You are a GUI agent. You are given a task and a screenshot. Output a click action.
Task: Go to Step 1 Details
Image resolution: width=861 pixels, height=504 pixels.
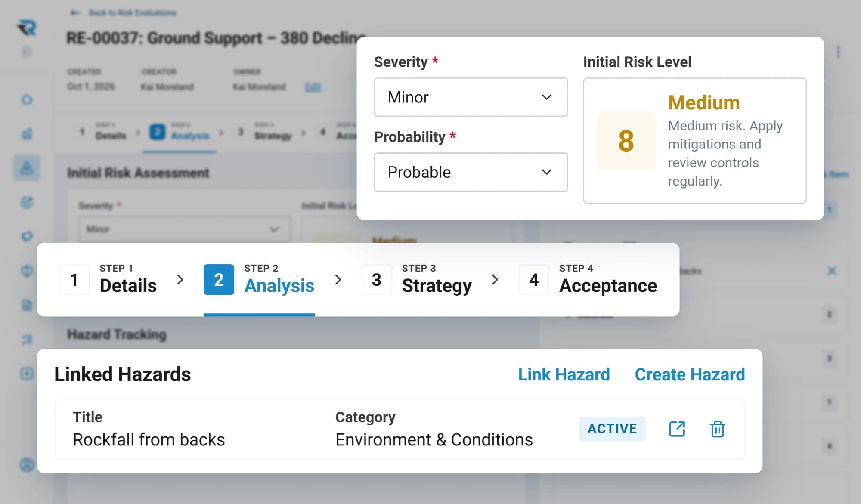tap(108, 280)
